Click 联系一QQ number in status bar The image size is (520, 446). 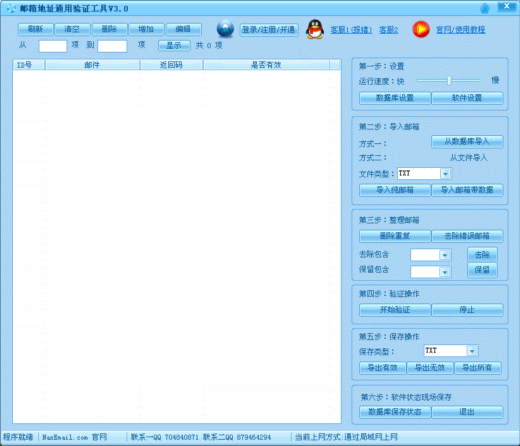[x=165, y=437]
